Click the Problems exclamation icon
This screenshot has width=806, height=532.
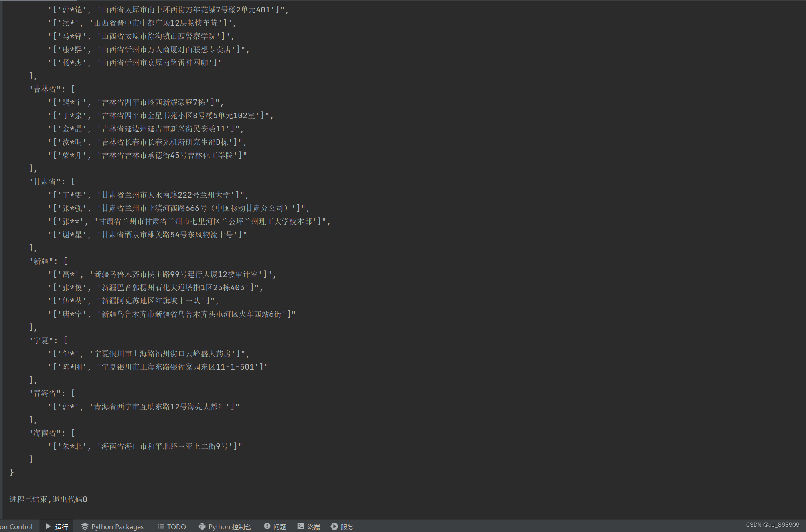[267, 526]
